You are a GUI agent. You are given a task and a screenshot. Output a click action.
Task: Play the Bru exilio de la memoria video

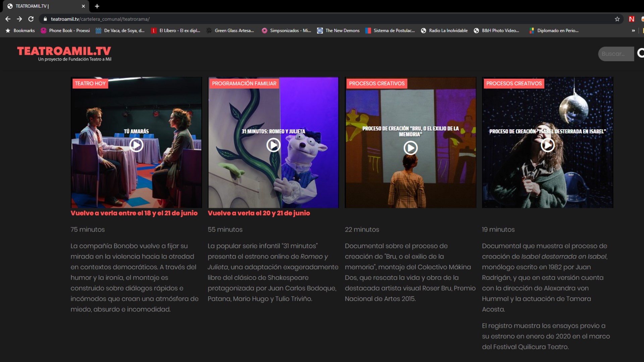(410, 148)
